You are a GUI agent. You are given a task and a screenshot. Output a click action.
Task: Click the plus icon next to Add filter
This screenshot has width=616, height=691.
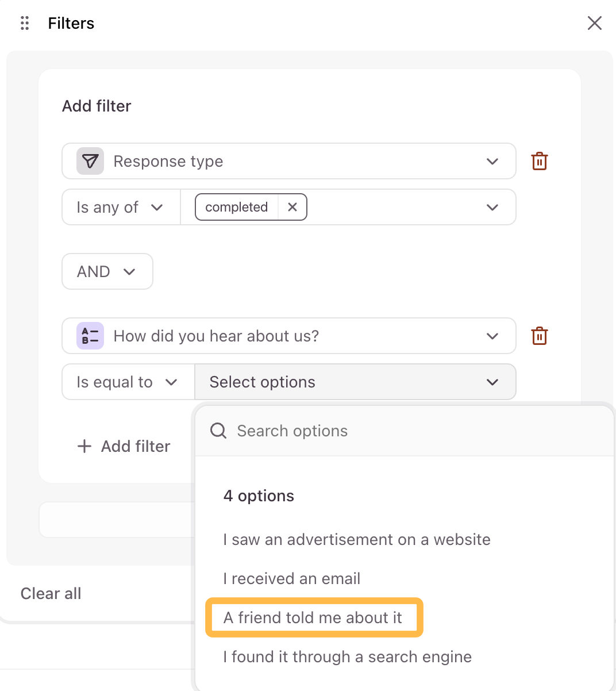click(84, 446)
